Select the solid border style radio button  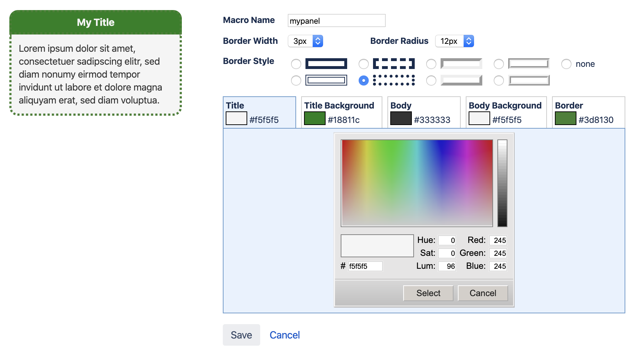click(x=296, y=64)
